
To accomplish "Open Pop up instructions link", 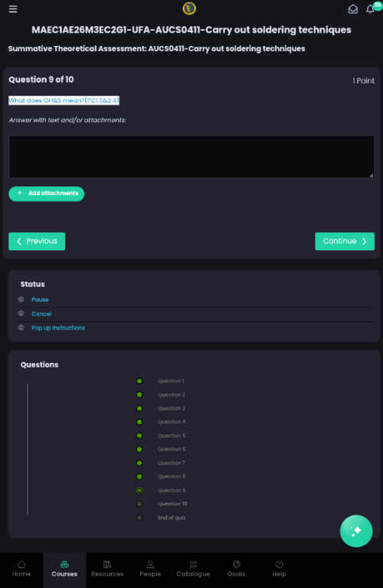I will tap(58, 328).
